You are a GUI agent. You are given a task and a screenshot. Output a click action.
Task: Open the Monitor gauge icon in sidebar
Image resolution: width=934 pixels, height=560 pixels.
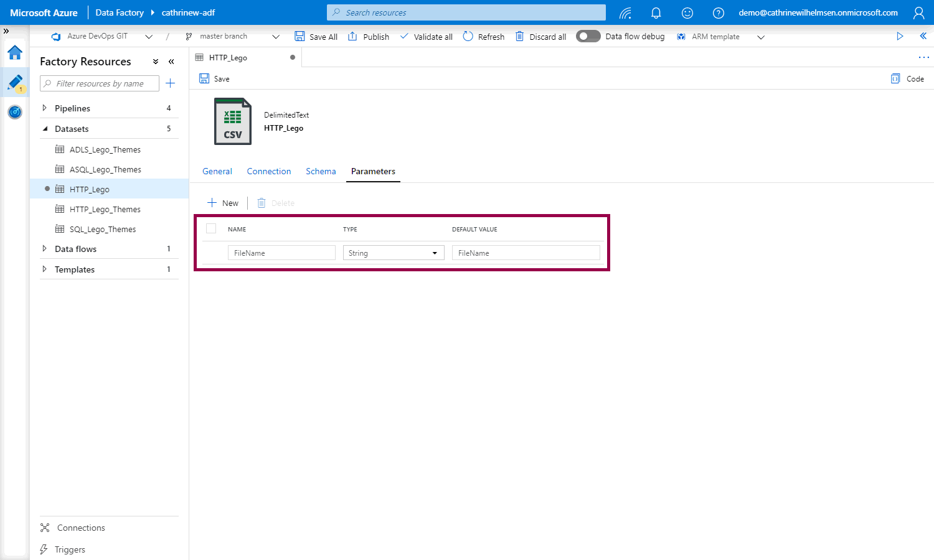click(15, 112)
